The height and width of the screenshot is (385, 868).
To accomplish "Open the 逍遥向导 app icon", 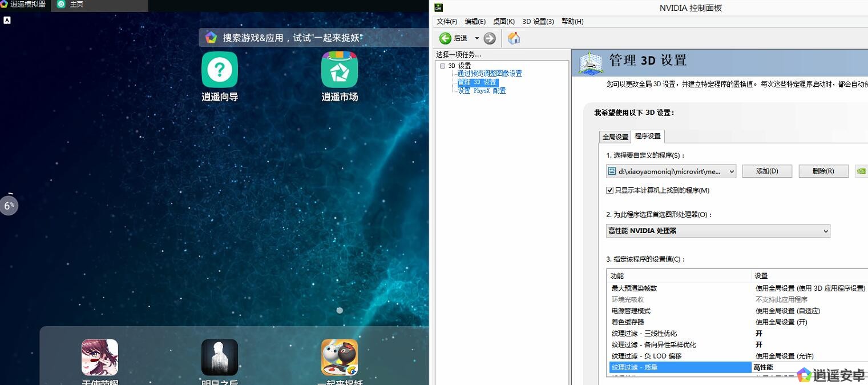I will (219, 70).
